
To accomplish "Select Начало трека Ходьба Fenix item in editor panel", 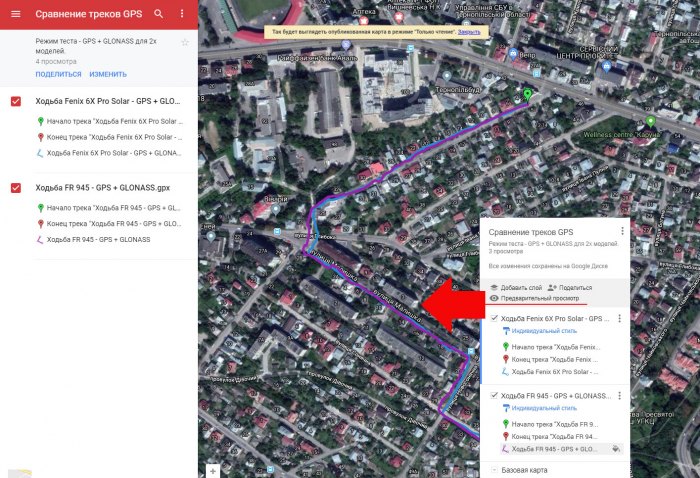I will 551,347.
